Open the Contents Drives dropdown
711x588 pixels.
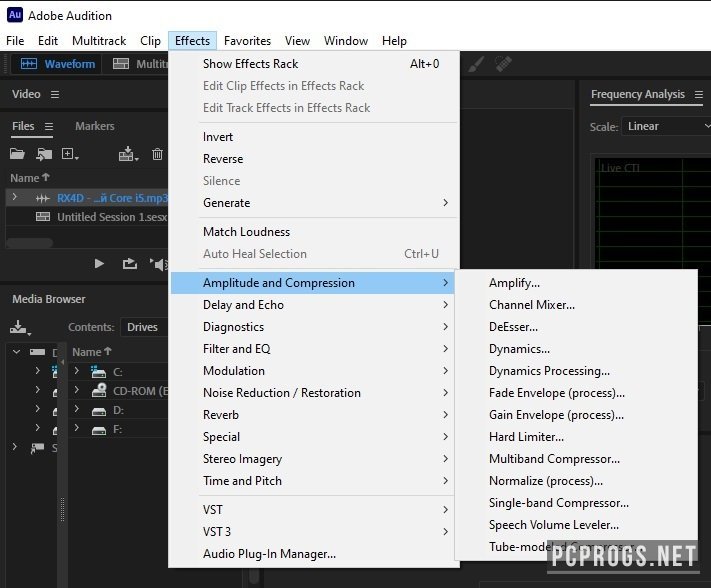pos(143,327)
